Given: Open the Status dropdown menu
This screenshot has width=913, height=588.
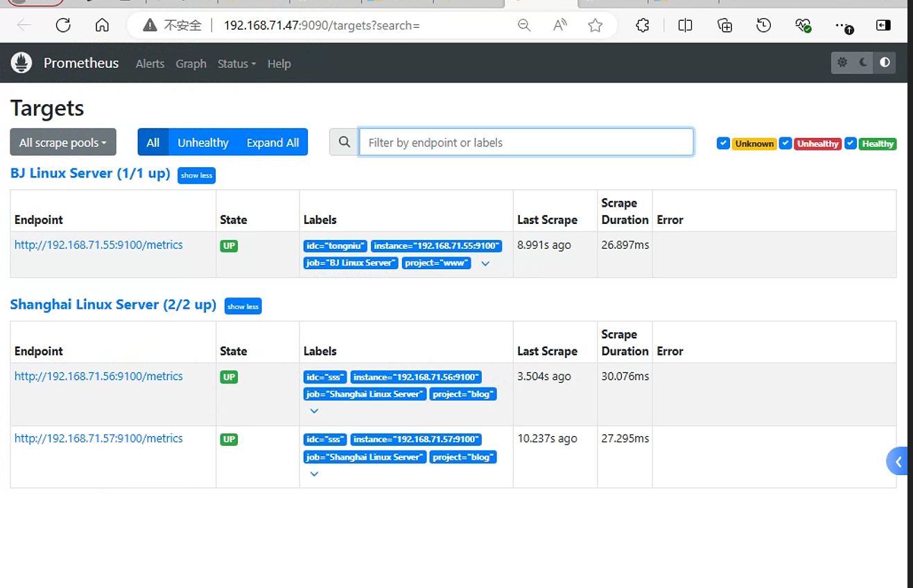Looking at the screenshot, I should pos(236,64).
